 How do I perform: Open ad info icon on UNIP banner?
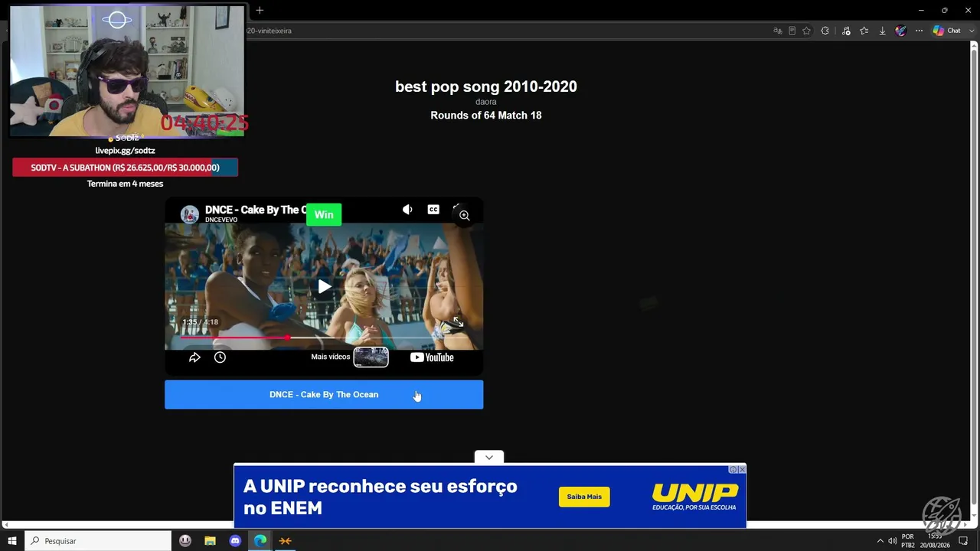pos(733,469)
